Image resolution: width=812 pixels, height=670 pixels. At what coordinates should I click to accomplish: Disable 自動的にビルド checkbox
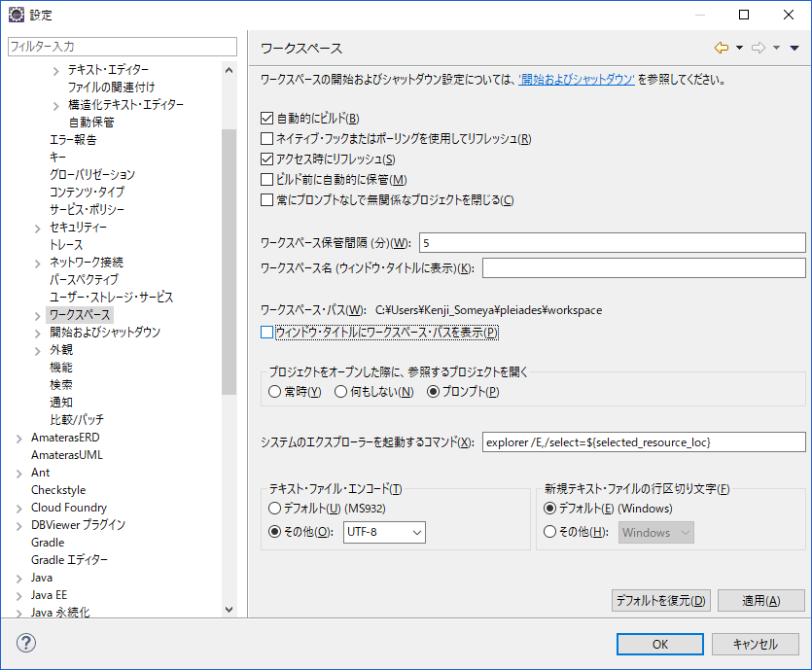coord(265,118)
